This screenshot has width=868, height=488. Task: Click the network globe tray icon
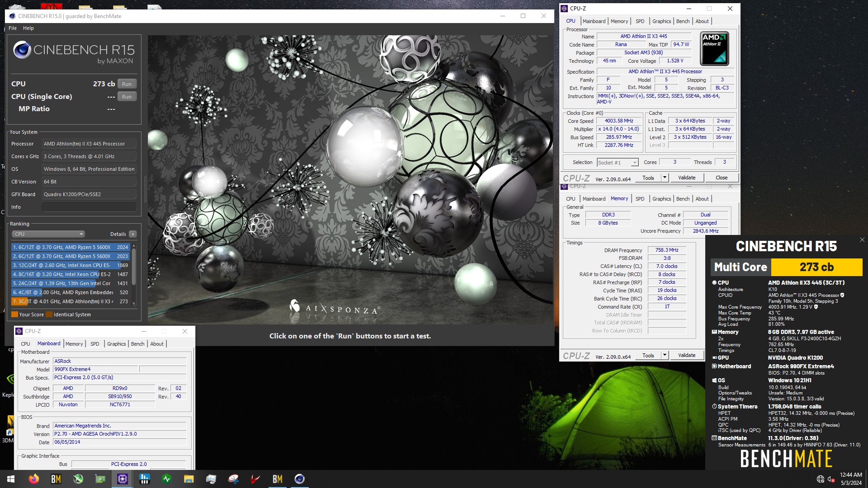click(x=821, y=479)
